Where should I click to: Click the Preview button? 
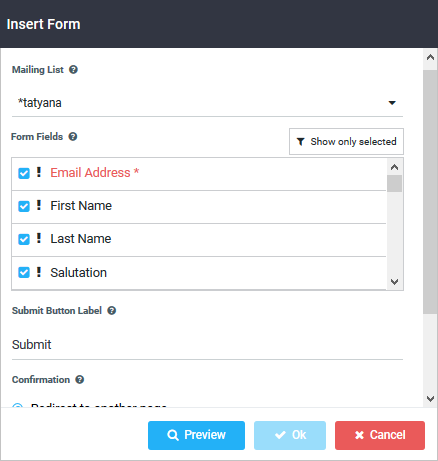[x=196, y=435]
